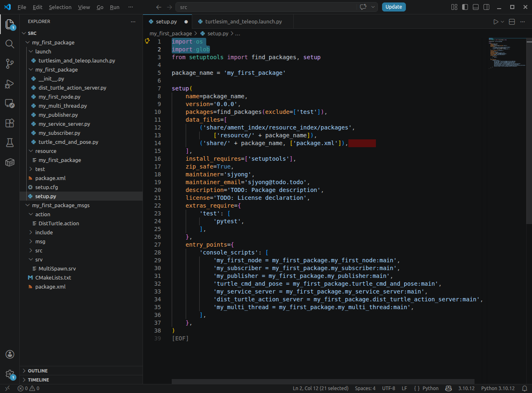Open the Edit menu
The width and height of the screenshot is (532, 393).
(x=37, y=7)
